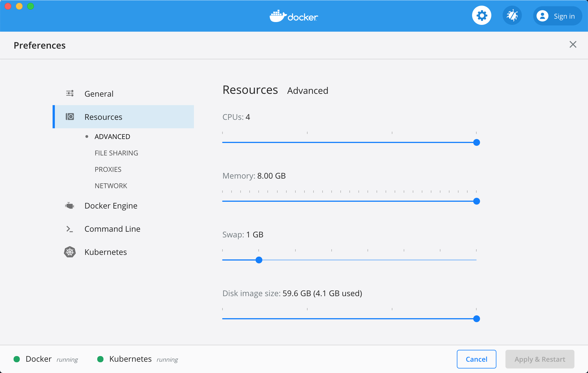
Task: Select the Advanced subsection
Action: point(112,136)
